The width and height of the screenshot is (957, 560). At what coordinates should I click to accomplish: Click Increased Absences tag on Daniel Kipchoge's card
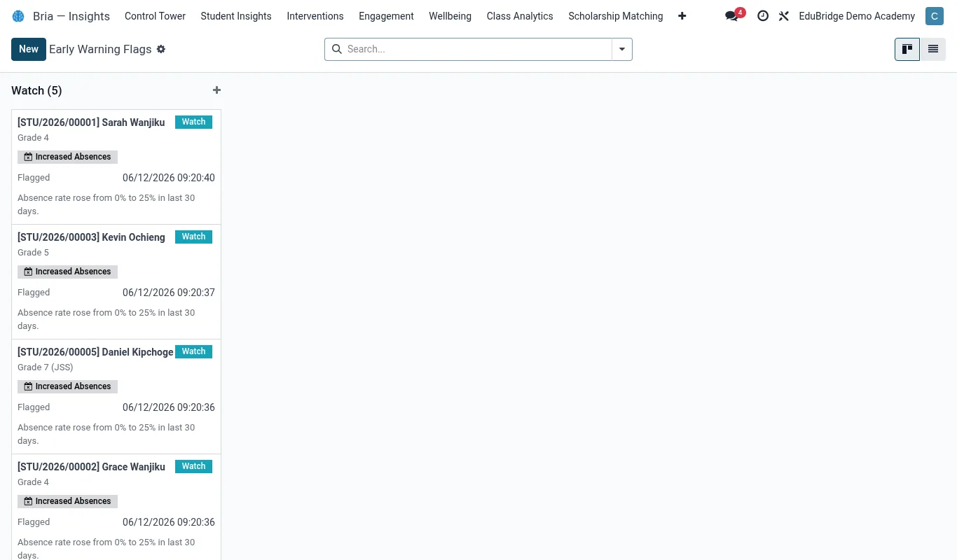[67, 386]
